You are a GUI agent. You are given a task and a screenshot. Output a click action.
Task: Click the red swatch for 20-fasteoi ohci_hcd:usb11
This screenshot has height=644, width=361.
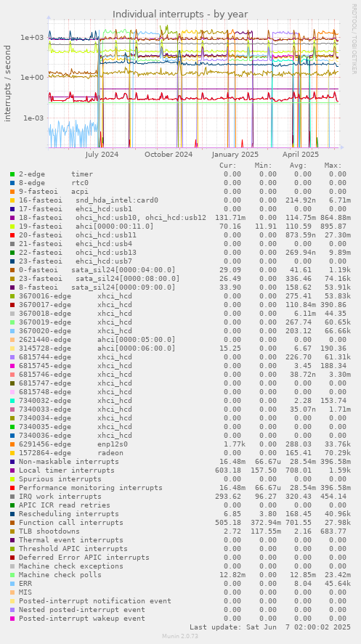click(12, 235)
